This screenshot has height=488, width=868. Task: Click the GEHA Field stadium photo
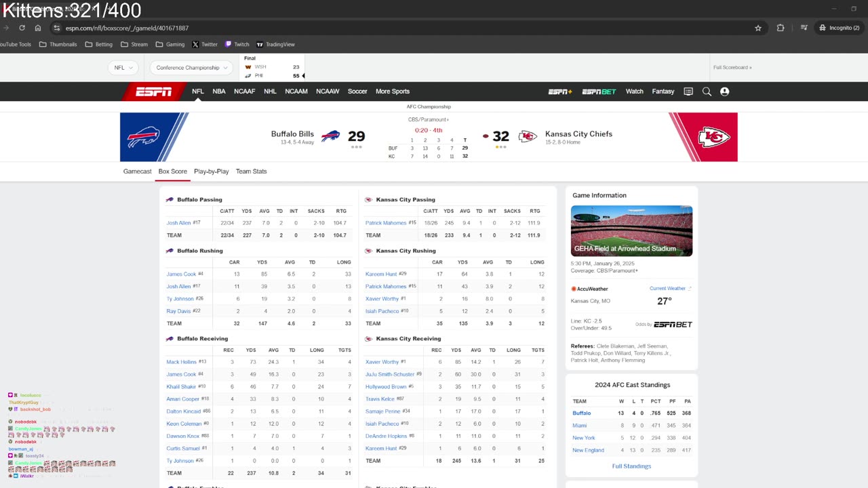[x=631, y=231]
